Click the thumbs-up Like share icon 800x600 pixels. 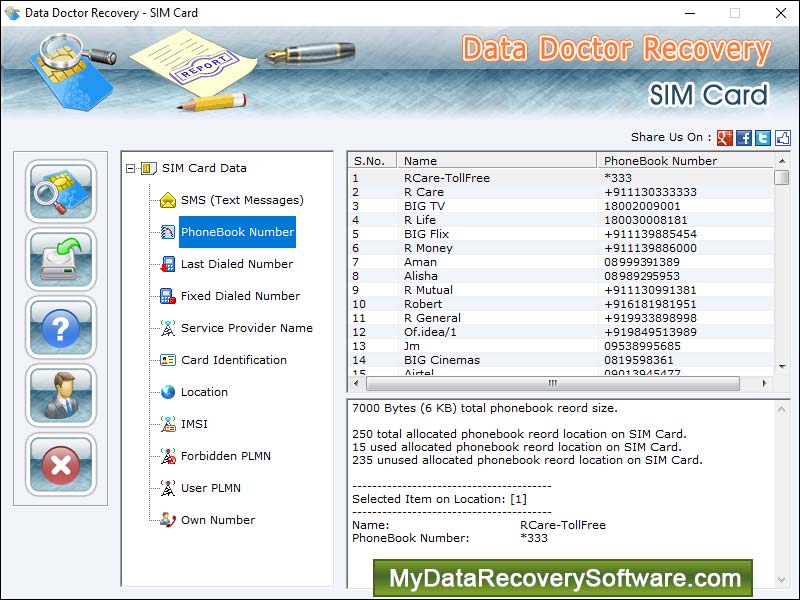click(781, 136)
